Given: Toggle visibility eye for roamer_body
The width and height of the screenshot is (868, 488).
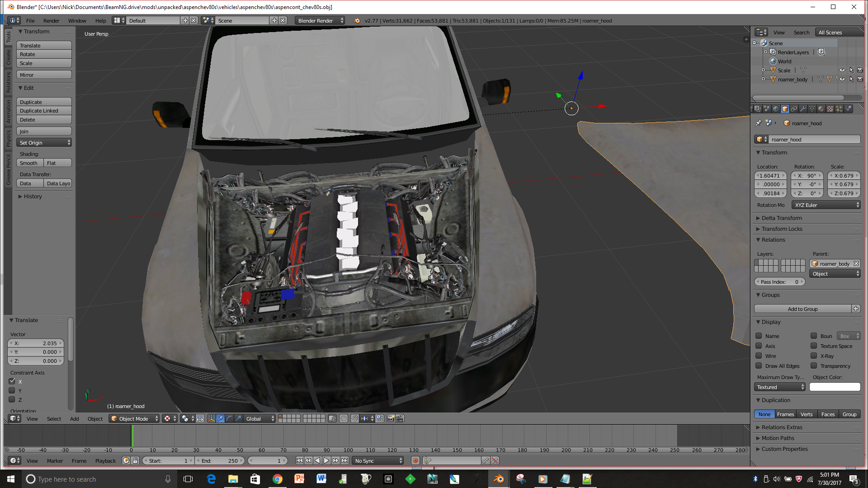Looking at the screenshot, I should pos(842,80).
